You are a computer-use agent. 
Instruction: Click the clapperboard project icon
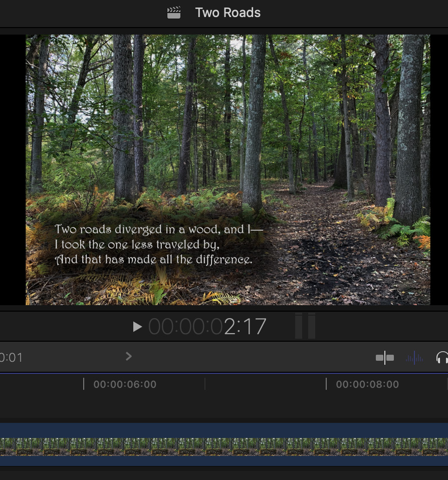pos(174,13)
